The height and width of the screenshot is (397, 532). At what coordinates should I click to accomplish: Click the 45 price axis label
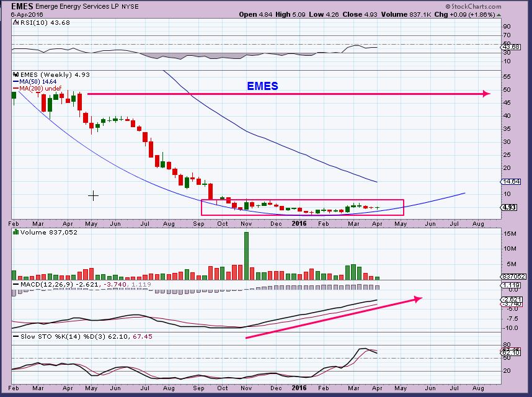coord(507,103)
